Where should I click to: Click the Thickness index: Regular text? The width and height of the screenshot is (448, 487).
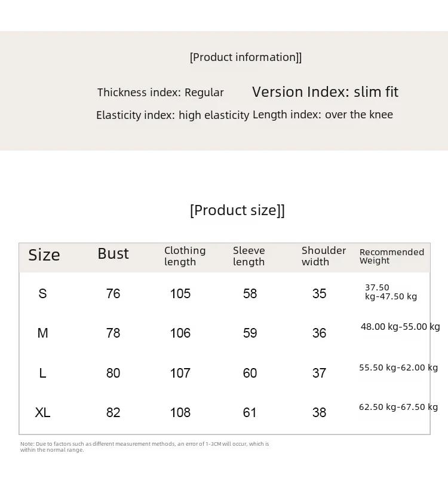[160, 92]
